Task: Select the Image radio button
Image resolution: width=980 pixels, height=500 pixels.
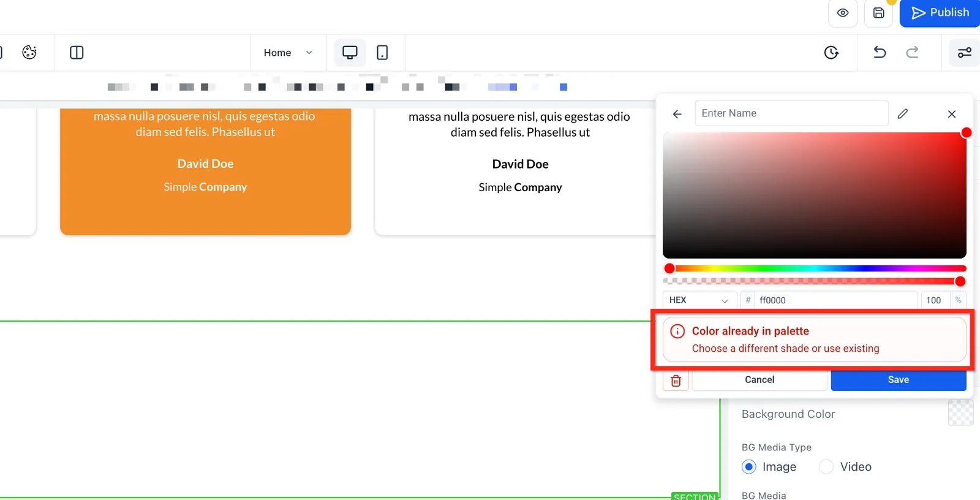Action: tap(749, 467)
